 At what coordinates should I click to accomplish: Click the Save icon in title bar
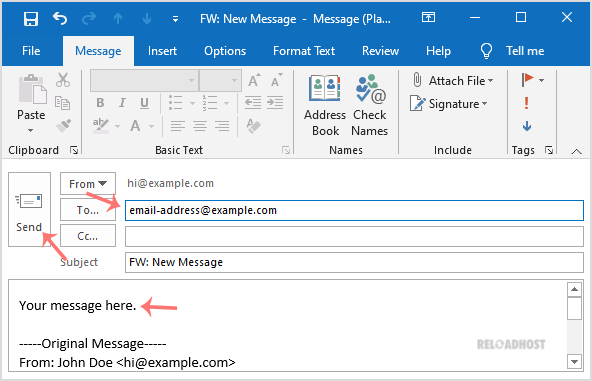click(31, 19)
